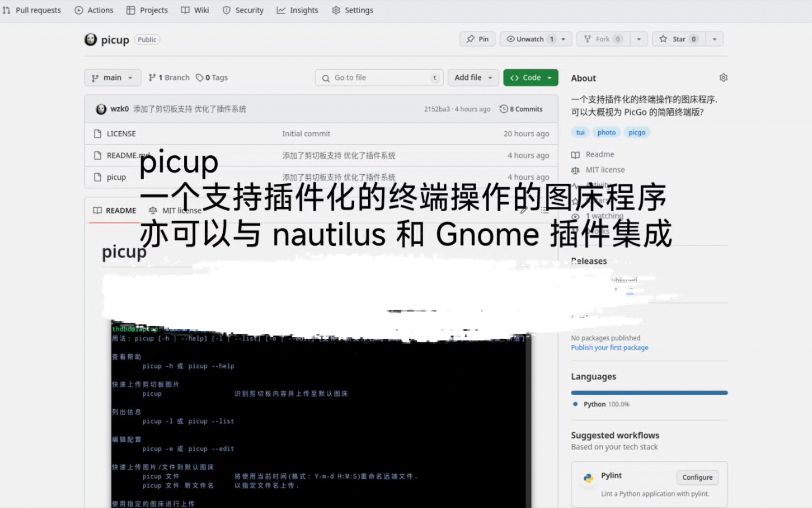View the 8 Commits history
The width and height of the screenshot is (812, 508).
521,109
